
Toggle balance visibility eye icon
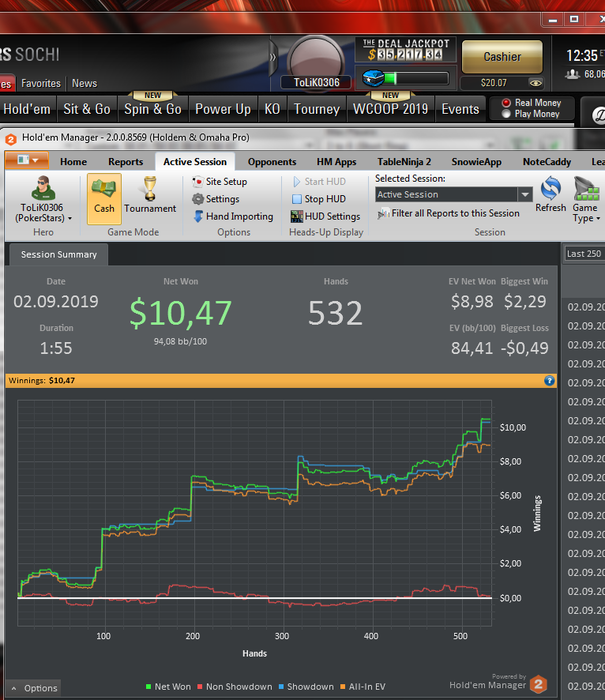[x=535, y=83]
